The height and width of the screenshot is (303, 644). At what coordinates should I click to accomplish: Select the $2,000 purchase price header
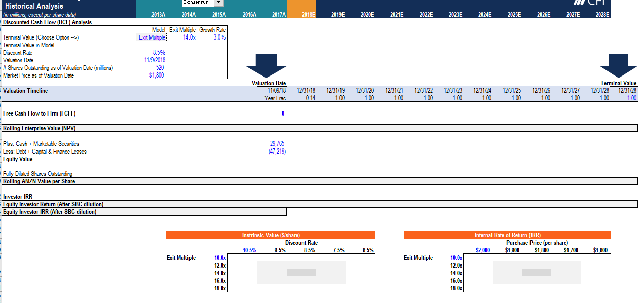(x=482, y=250)
